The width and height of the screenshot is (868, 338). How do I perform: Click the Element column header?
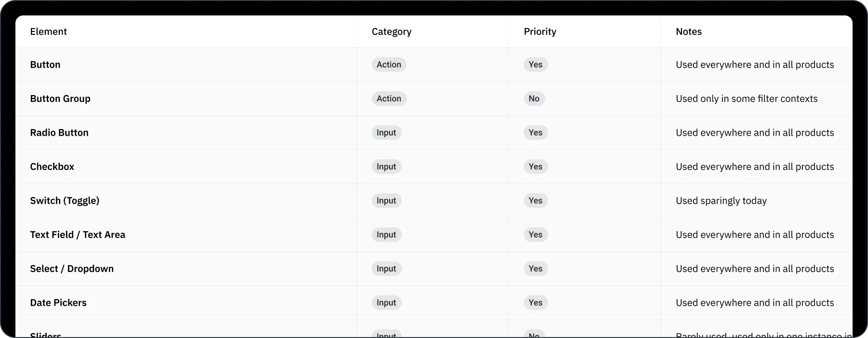pos(48,31)
